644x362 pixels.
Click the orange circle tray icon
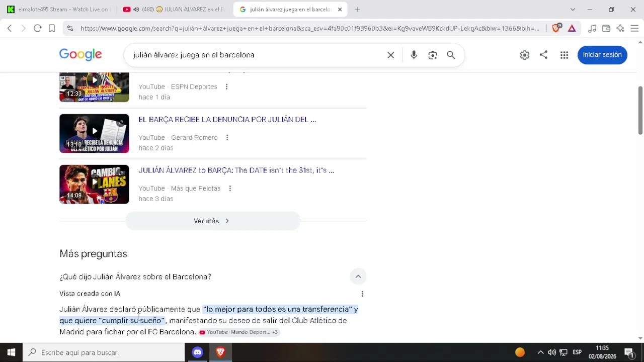pyautogui.click(x=520, y=352)
